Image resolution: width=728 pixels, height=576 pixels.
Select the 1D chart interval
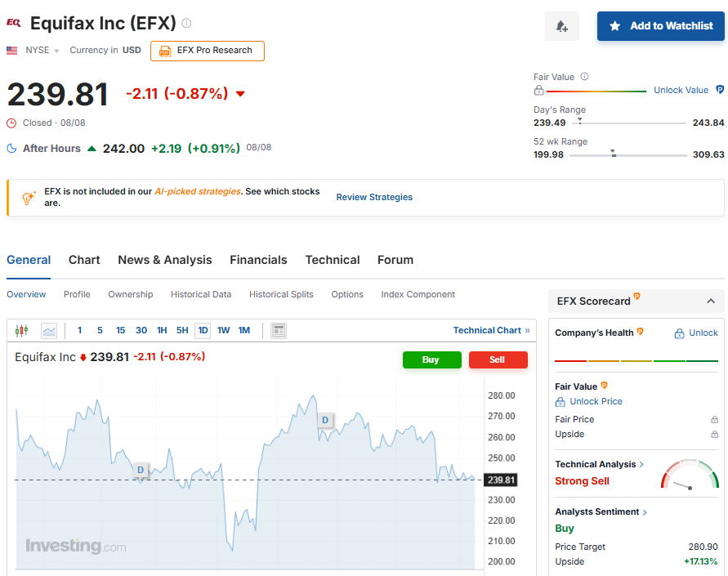203,330
